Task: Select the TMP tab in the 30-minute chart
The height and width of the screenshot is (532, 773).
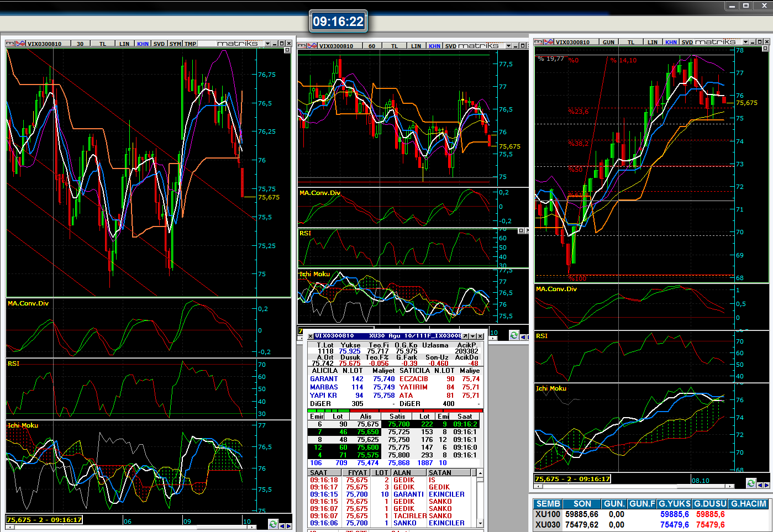Action: point(191,44)
